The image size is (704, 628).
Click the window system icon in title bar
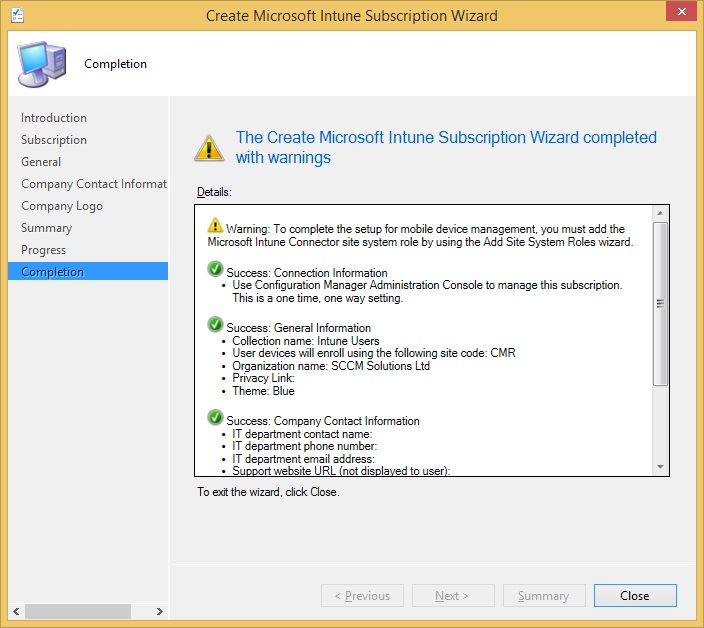coord(15,15)
